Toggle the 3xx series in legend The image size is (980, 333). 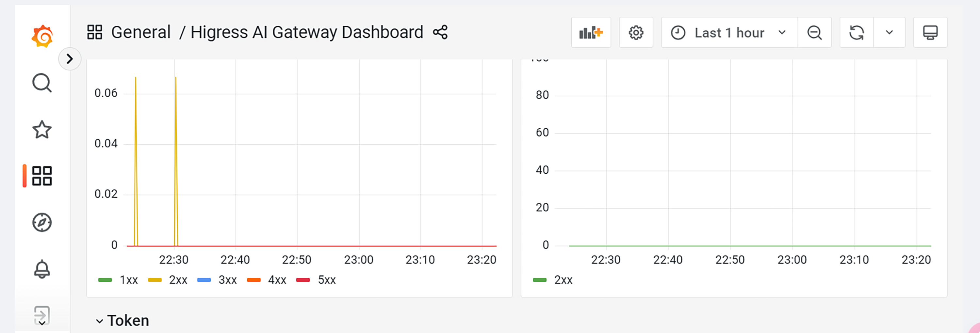click(x=227, y=280)
